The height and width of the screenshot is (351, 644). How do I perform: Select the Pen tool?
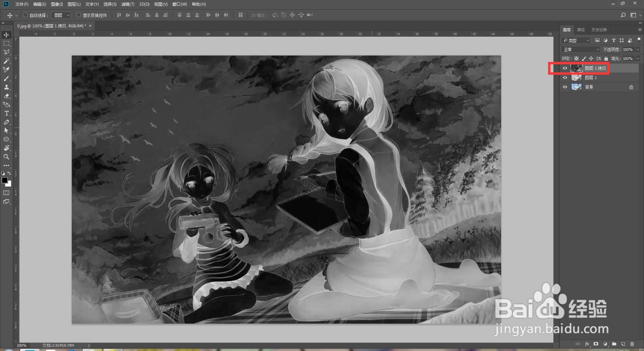coord(6,122)
